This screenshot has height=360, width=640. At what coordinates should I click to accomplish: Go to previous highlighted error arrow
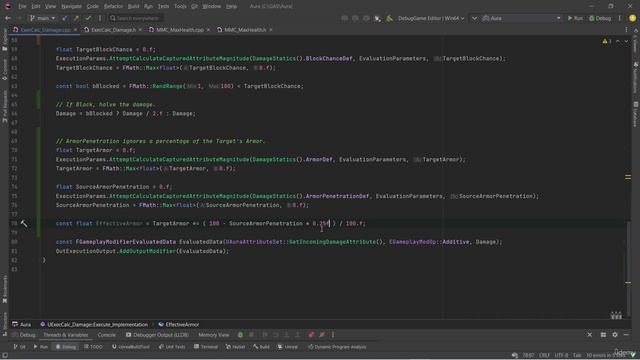pos(618,41)
